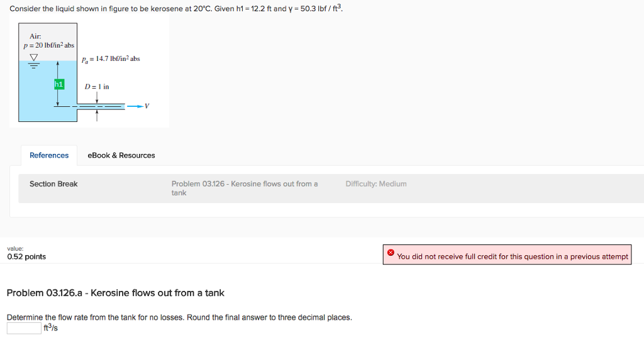Click the ft³/s unit label
Image resolution: width=644 pixels, height=338 pixels.
(51, 328)
